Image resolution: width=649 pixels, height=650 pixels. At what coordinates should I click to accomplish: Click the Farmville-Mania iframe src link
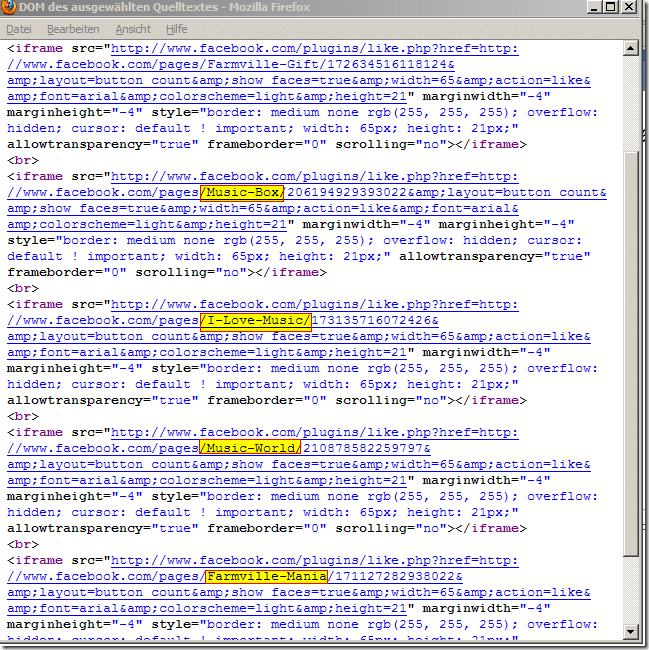pos(299,585)
